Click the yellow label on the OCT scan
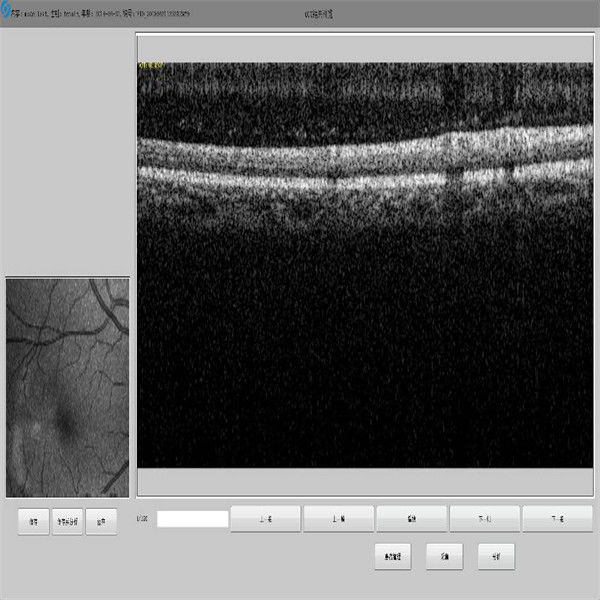 [152, 66]
